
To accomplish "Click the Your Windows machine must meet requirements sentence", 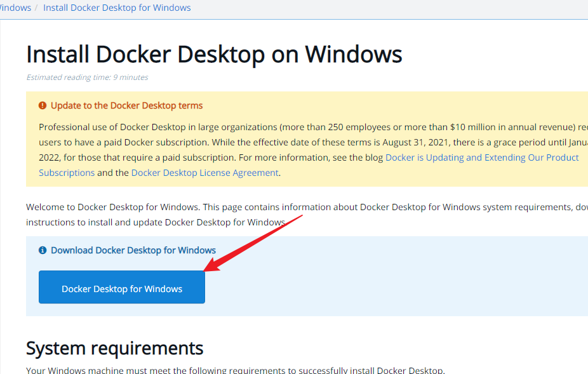I will (236, 370).
